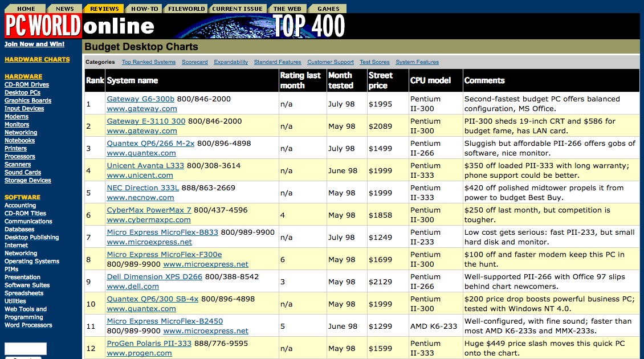Go to Notebooks in the sidebar
644x359 pixels.
(20, 141)
